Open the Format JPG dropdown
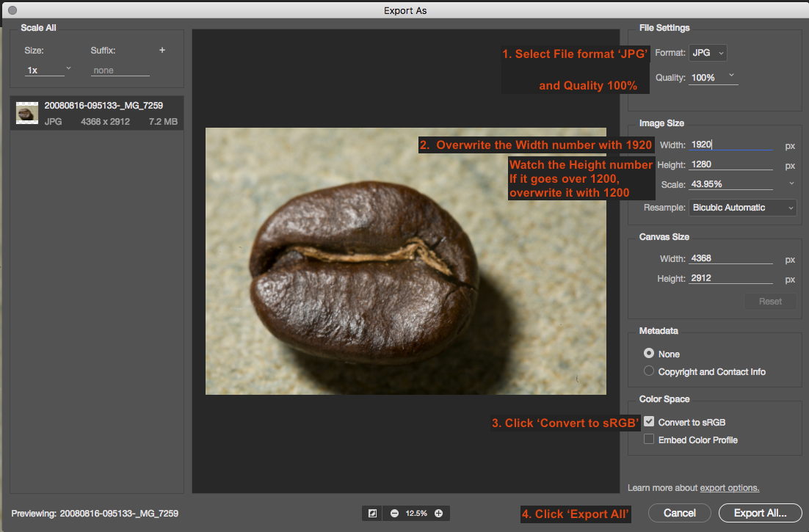This screenshot has width=809, height=532. tap(708, 53)
